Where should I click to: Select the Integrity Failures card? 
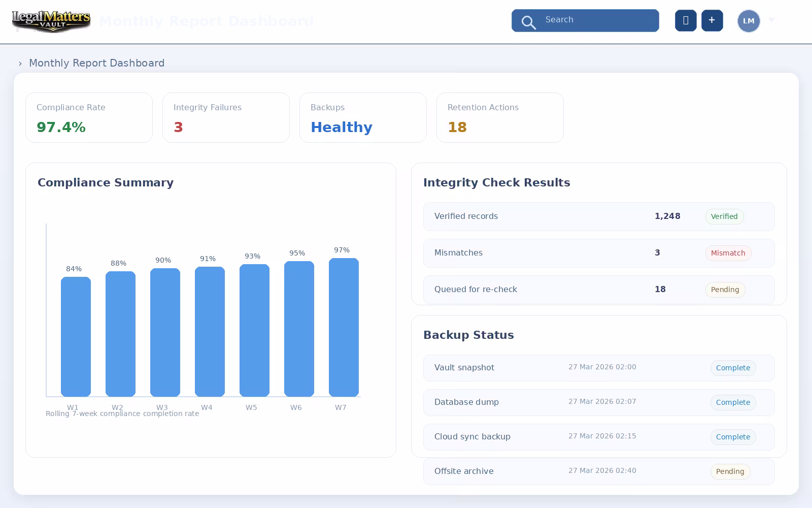click(226, 117)
